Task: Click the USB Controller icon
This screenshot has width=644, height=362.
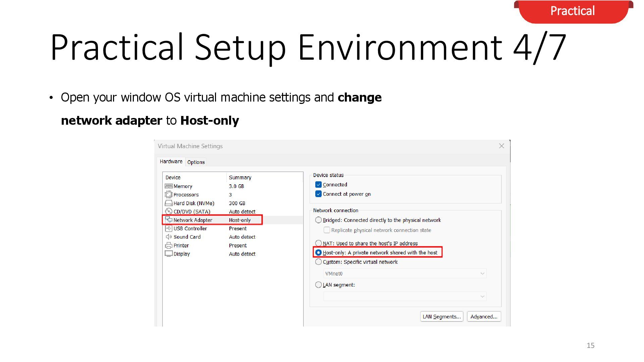Action: tap(168, 229)
